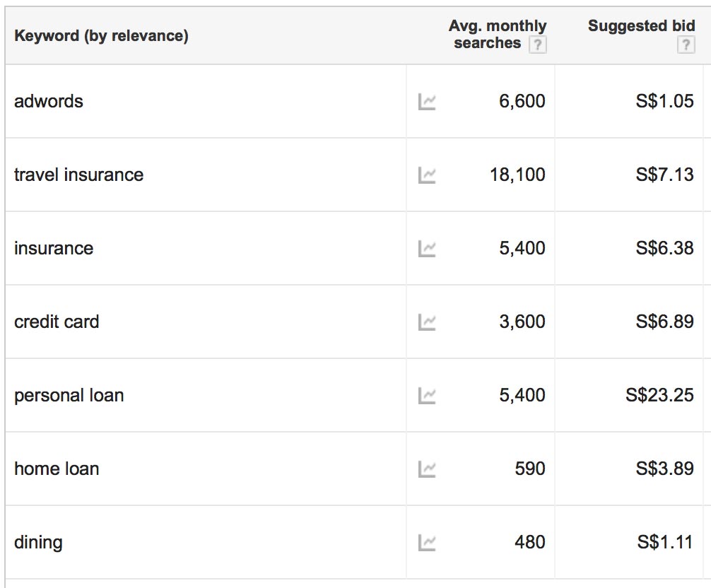This screenshot has height=588, width=711.
Task: Select the credit card keyword
Action: [x=57, y=322]
